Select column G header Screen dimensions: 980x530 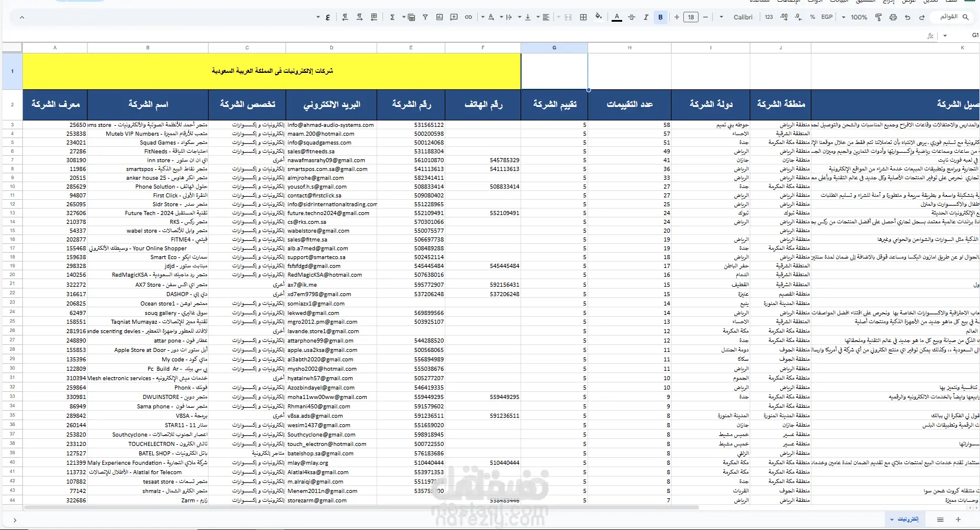pos(554,48)
